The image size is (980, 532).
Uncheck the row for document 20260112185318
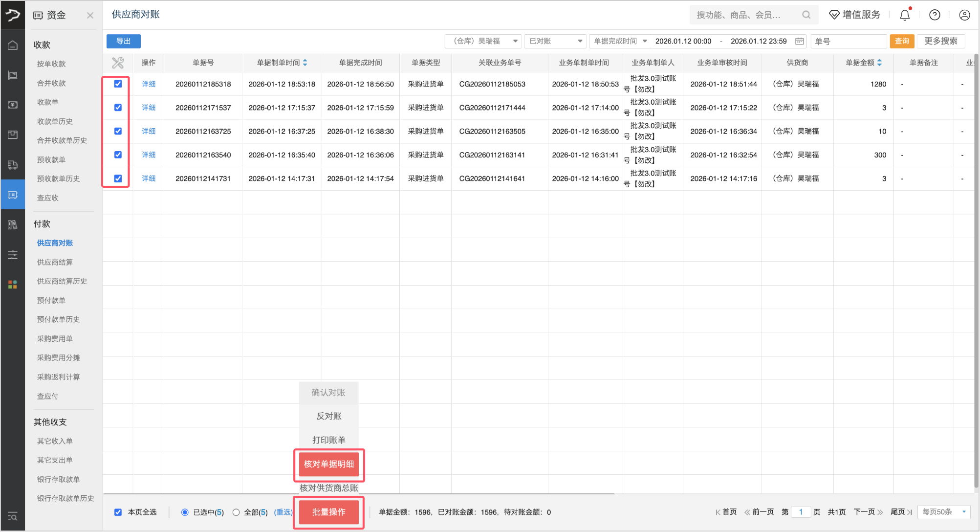point(118,84)
